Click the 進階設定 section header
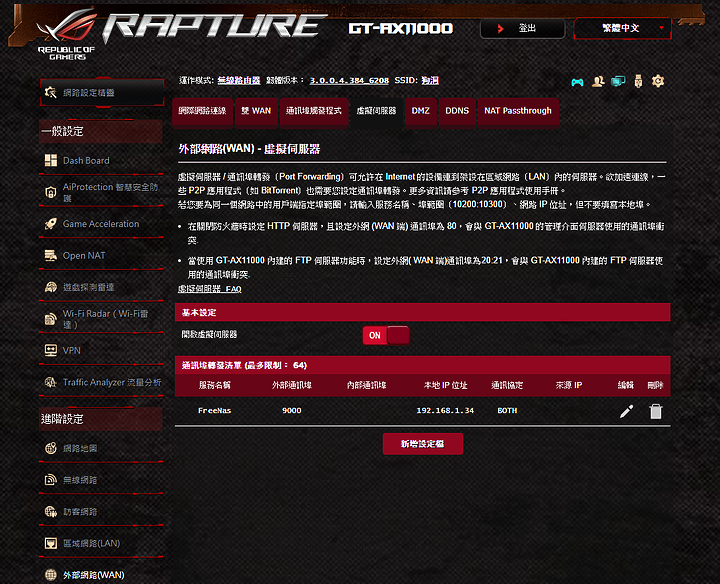720x584 pixels. (x=101, y=419)
